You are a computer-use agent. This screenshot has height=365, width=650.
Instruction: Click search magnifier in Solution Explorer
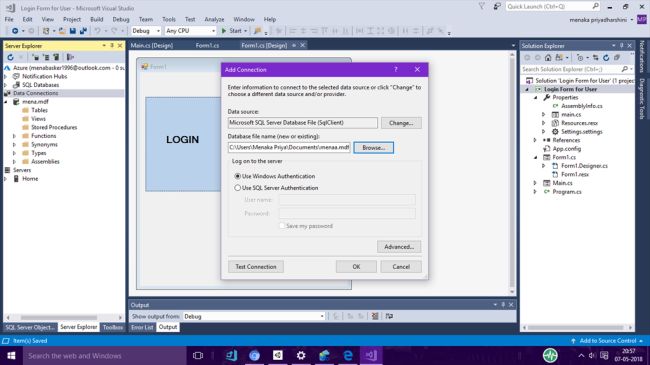(x=624, y=69)
